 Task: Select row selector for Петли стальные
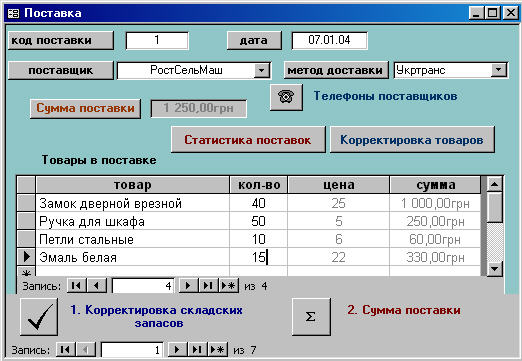(x=26, y=239)
